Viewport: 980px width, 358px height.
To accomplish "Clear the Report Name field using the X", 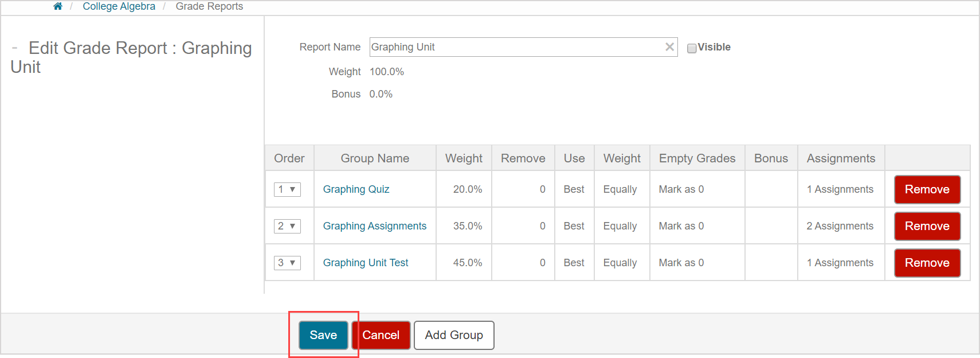I will pyautogui.click(x=669, y=47).
